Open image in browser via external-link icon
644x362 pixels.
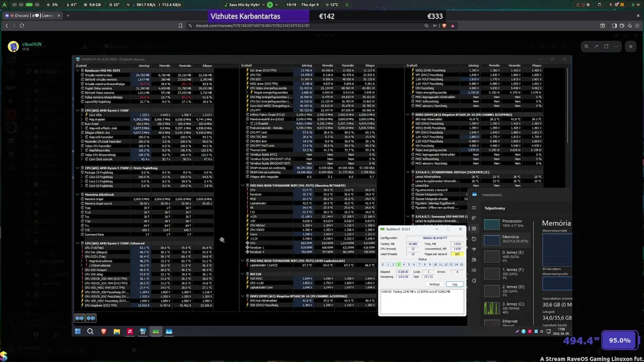pyautogui.click(x=606, y=46)
